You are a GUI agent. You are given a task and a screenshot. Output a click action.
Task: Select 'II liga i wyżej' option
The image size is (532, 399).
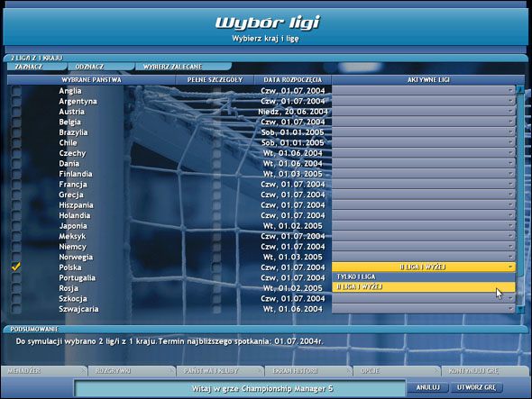pos(424,287)
